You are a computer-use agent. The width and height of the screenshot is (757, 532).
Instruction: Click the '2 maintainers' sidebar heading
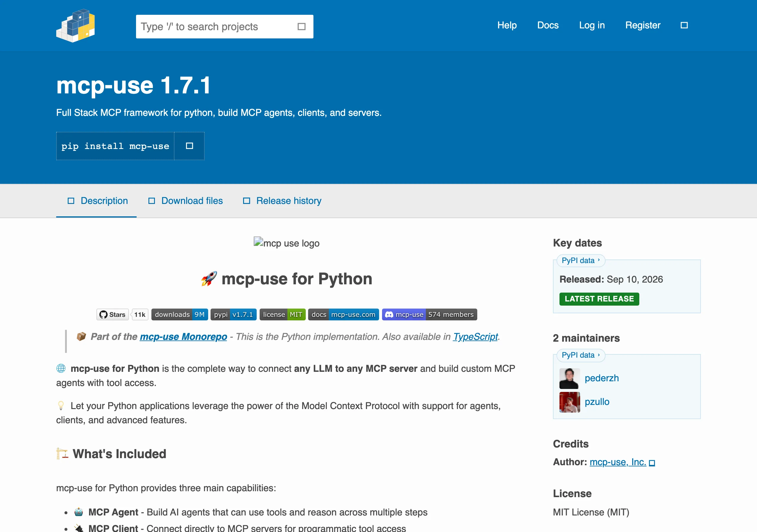pyautogui.click(x=586, y=338)
